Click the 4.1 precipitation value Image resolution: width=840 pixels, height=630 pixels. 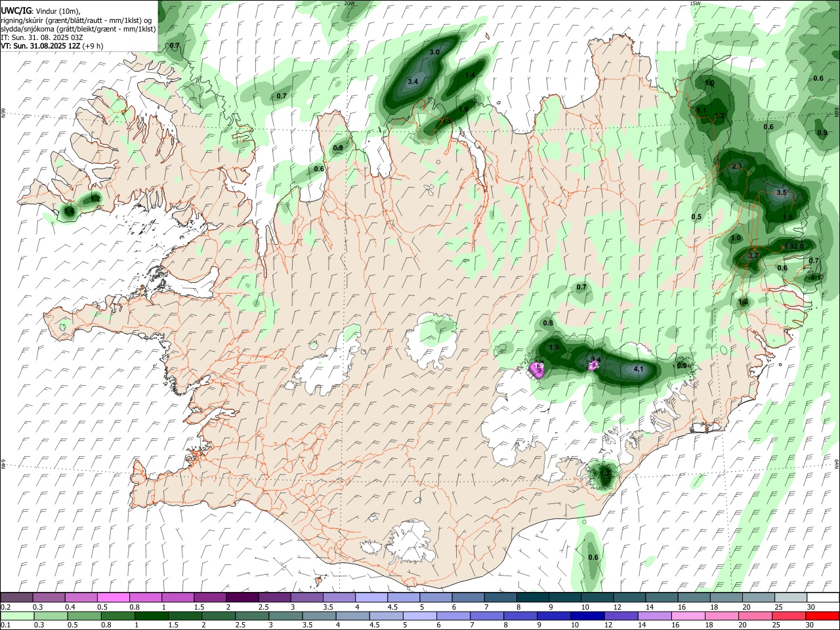tap(638, 369)
